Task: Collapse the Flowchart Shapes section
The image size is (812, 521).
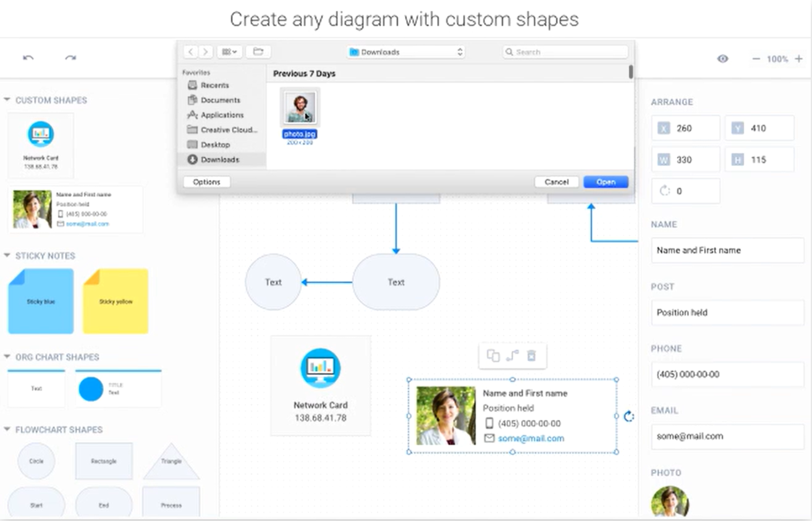Action: [x=7, y=430]
